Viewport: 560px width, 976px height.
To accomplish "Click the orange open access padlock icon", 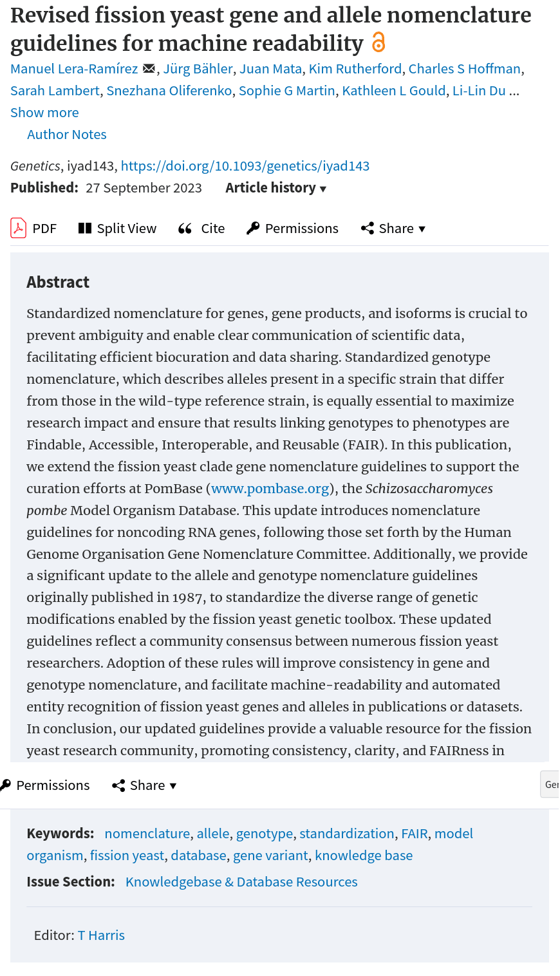I will coord(378,42).
